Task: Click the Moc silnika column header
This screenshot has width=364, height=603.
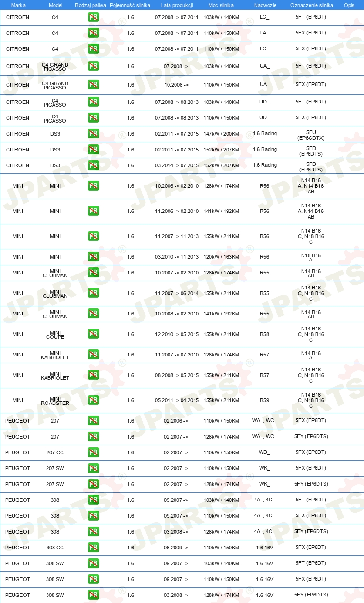Action: 221,5
